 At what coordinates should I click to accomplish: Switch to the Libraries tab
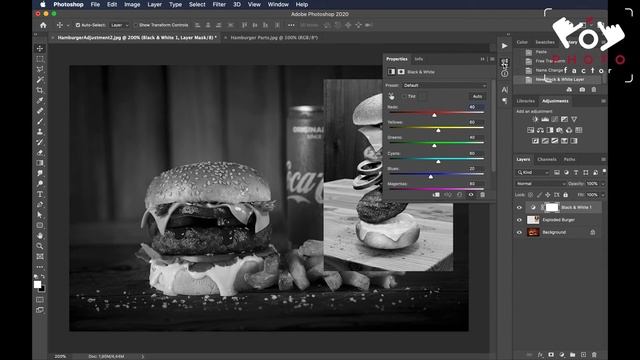click(x=525, y=101)
